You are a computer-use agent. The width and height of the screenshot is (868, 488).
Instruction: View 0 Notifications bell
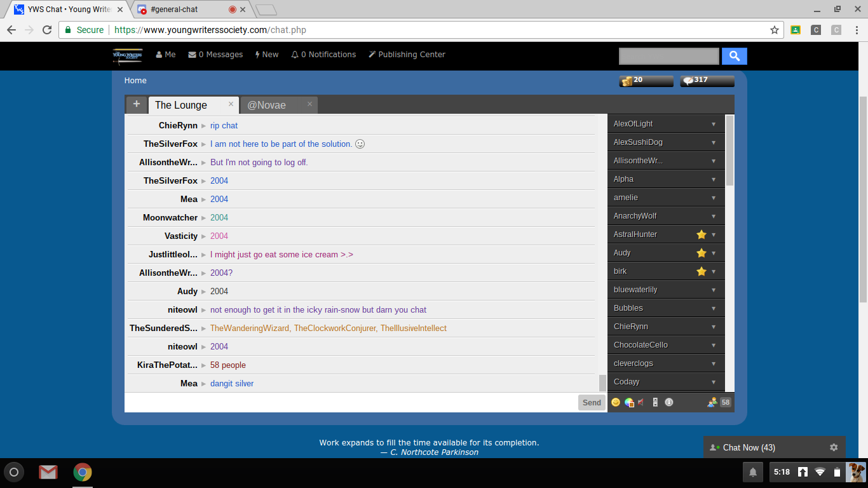pos(323,55)
